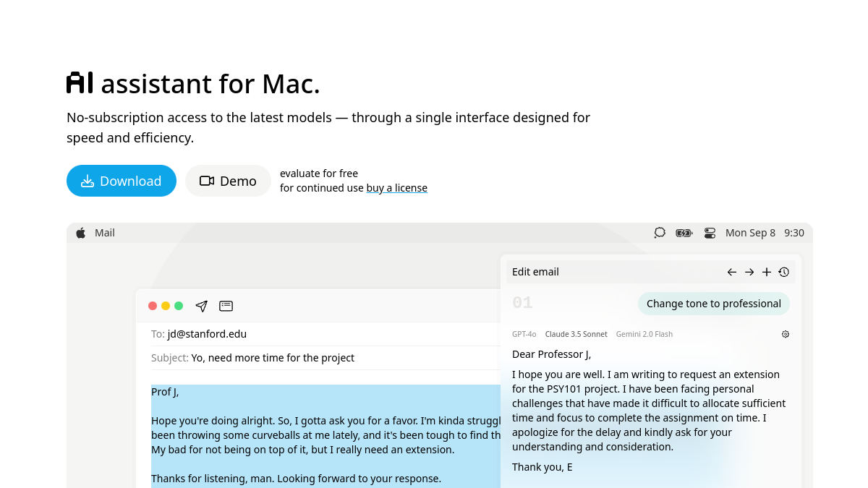Switch to Gemini 2.0 Flash tab
This screenshot has height=488, width=868.
[x=644, y=334]
